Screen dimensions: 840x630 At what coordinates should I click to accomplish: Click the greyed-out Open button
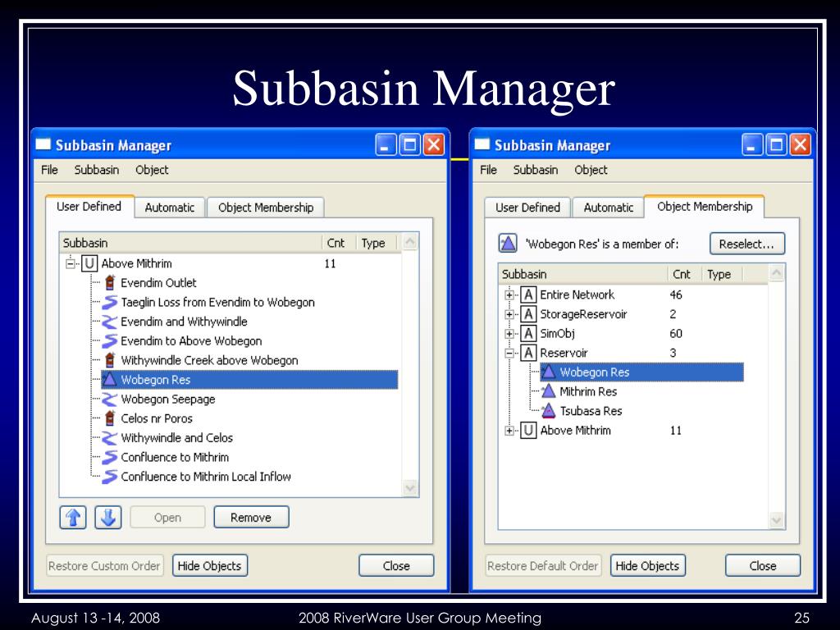(167, 518)
